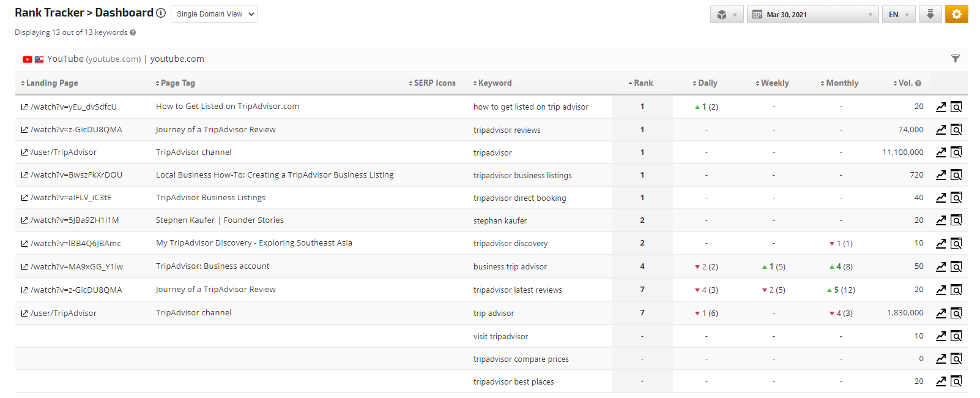Viewport: 980px width, 398px height.
Task: Open the /watch?v=yEu_dvSdfcU landing page link
Action: click(73, 107)
